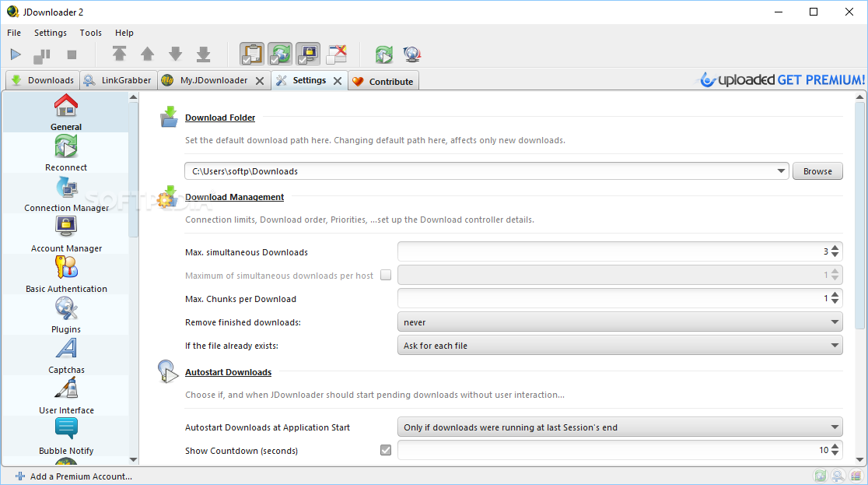The width and height of the screenshot is (868, 485).
Task: Click the Autostart Downloads heading
Action: [x=228, y=372]
